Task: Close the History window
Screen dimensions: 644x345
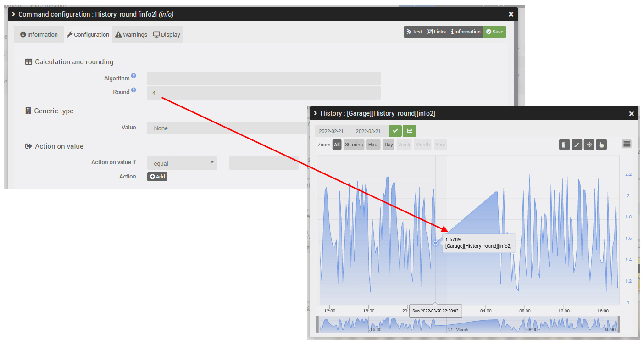Action: 632,113
